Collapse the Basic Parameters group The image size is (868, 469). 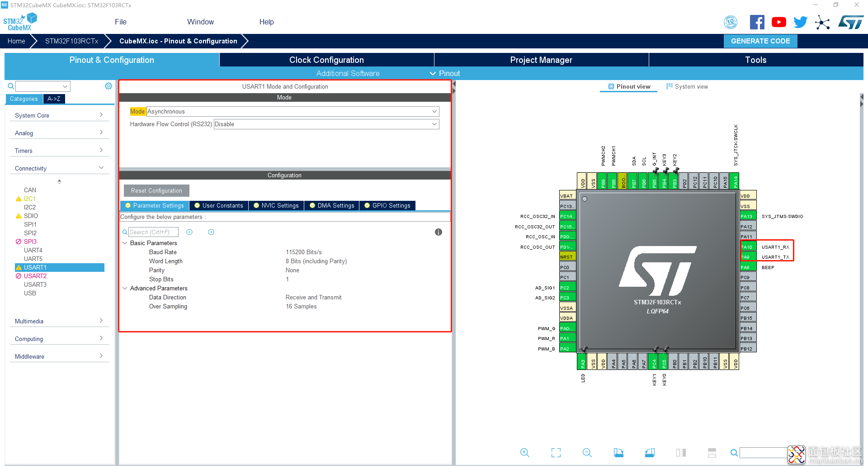coord(125,243)
